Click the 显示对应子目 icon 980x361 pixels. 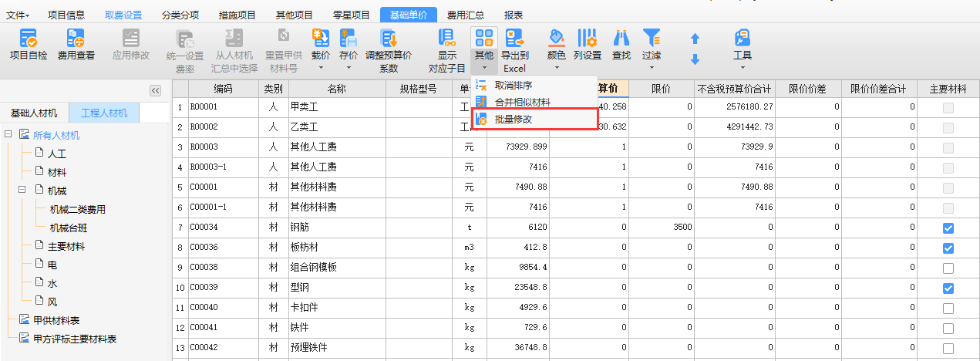pyautogui.click(x=446, y=39)
